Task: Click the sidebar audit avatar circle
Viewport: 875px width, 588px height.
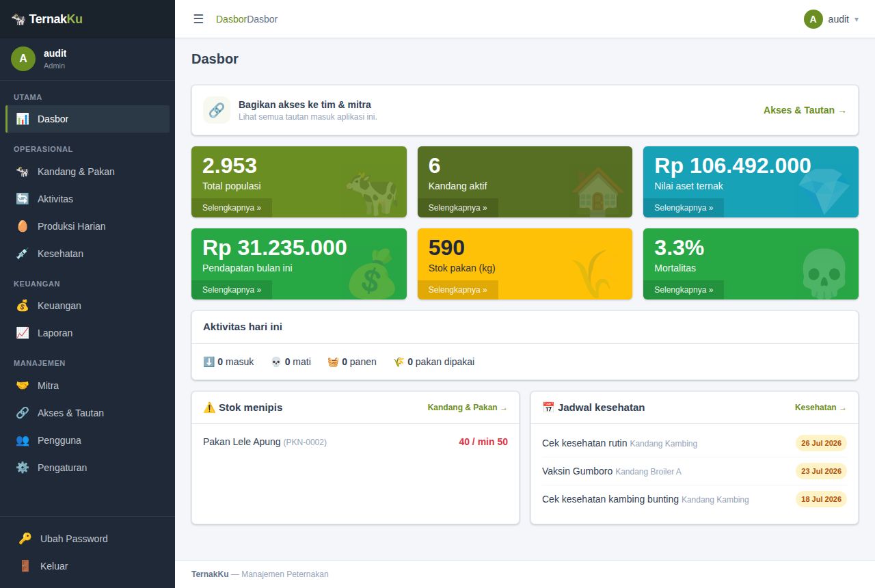Action: 23,59
